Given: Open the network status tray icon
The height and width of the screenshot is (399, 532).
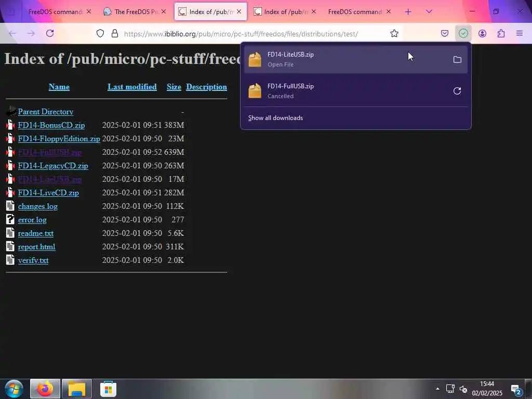Looking at the screenshot, I should [x=450, y=389].
